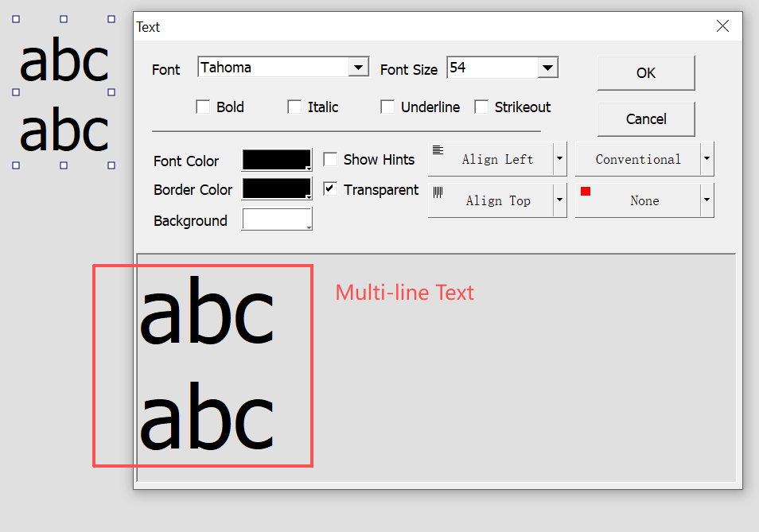This screenshot has height=532, width=759.
Task: Open the arrow beside Conventional
Action: (x=707, y=159)
